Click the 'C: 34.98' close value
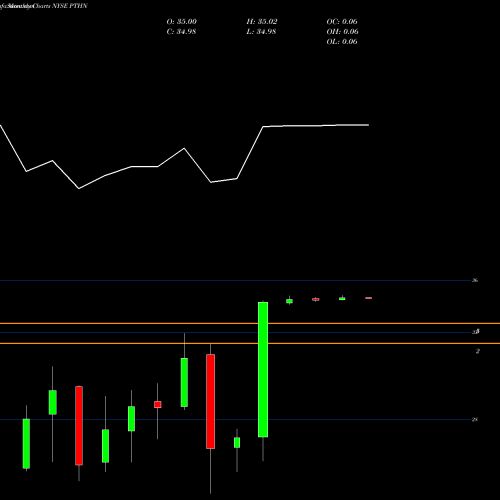The width and height of the screenshot is (500, 500). click(x=181, y=32)
